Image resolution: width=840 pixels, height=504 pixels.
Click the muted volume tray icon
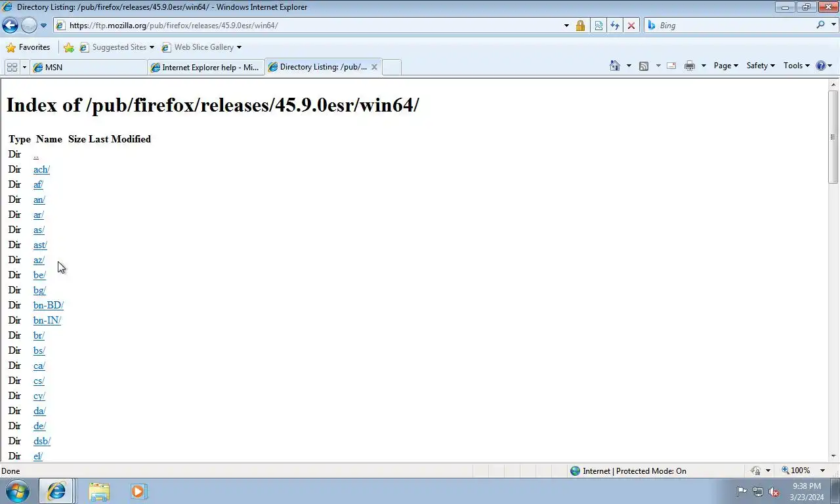(x=774, y=492)
